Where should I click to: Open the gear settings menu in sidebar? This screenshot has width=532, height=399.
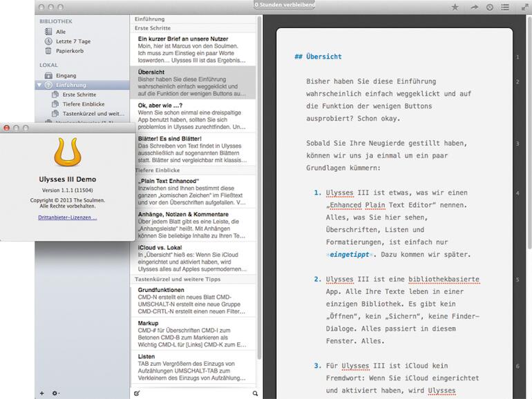(x=55, y=393)
